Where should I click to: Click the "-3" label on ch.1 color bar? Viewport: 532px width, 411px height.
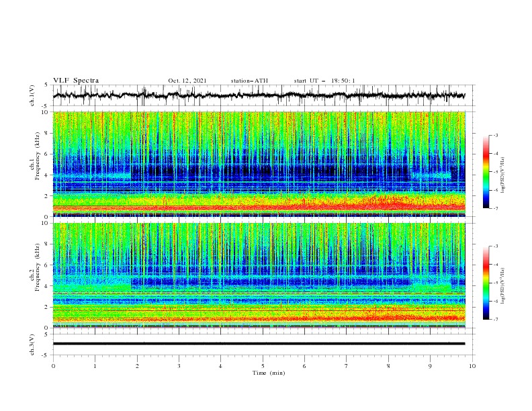click(x=496, y=135)
